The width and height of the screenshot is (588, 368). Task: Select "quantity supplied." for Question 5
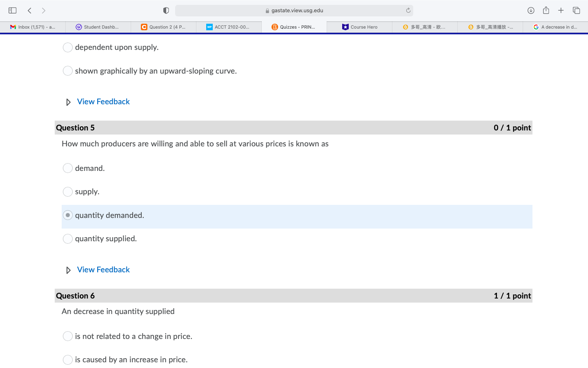click(68, 238)
